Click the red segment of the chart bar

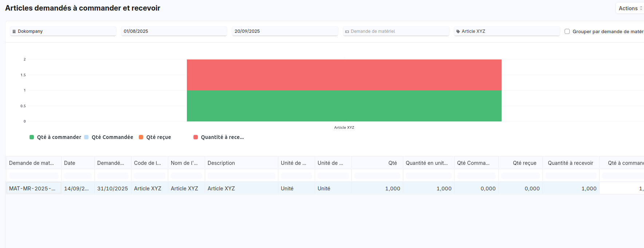[344, 75]
